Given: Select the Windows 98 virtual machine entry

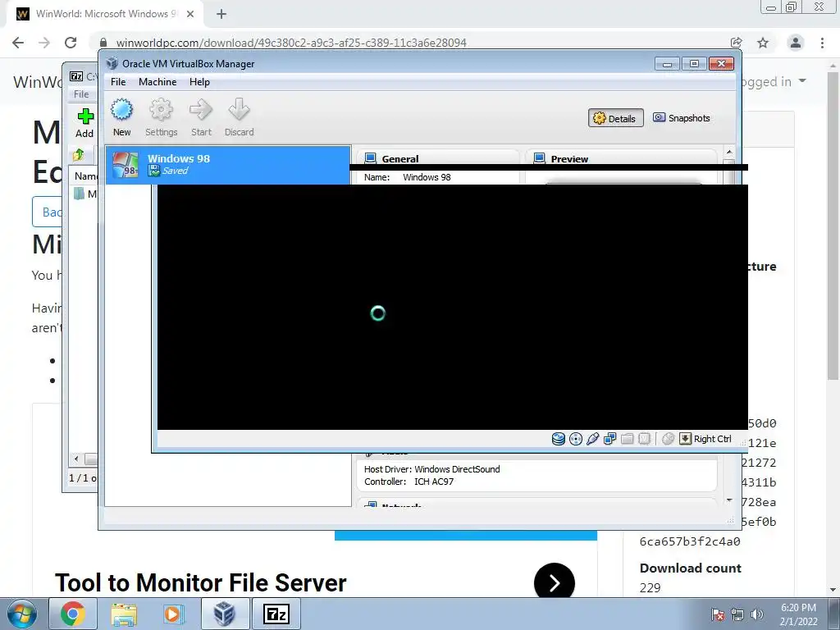Looking at the screenshot, I should coord(228,165).
